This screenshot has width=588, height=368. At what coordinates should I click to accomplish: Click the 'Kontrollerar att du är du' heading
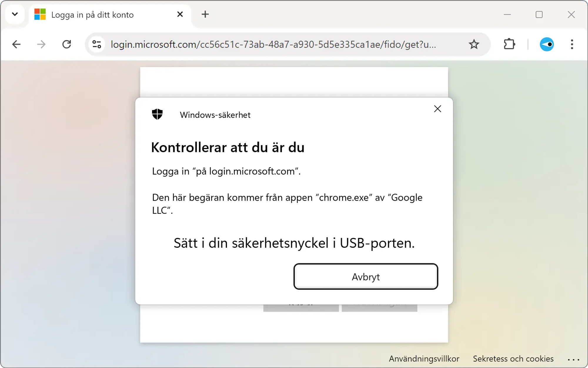pyautogui.click(x=228, y=147)
